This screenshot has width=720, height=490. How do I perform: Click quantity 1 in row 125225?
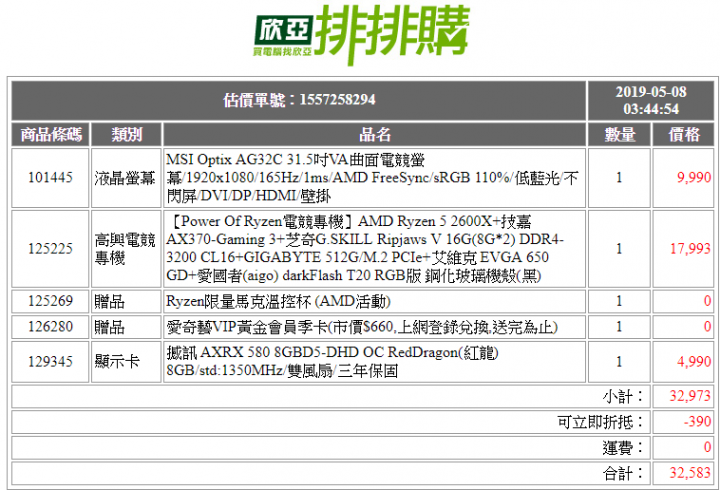click(619, 249)
